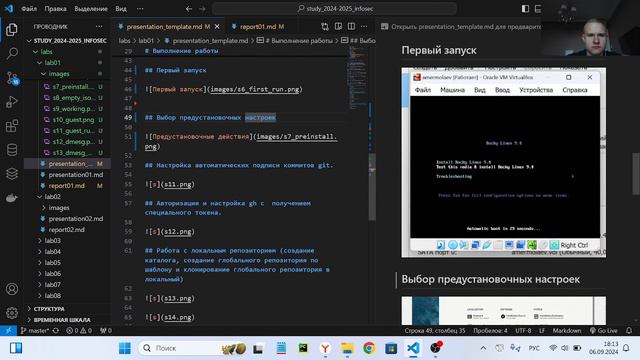Click the taskbar Поиск search box
640x360 pixels.
click(x=192, y=348)
